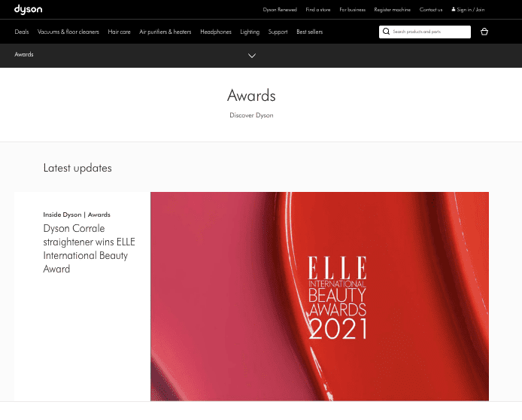Click Sign in / Join
Image resolution: width=522 pixels, height=420 pixels.
tap(470, 10)
